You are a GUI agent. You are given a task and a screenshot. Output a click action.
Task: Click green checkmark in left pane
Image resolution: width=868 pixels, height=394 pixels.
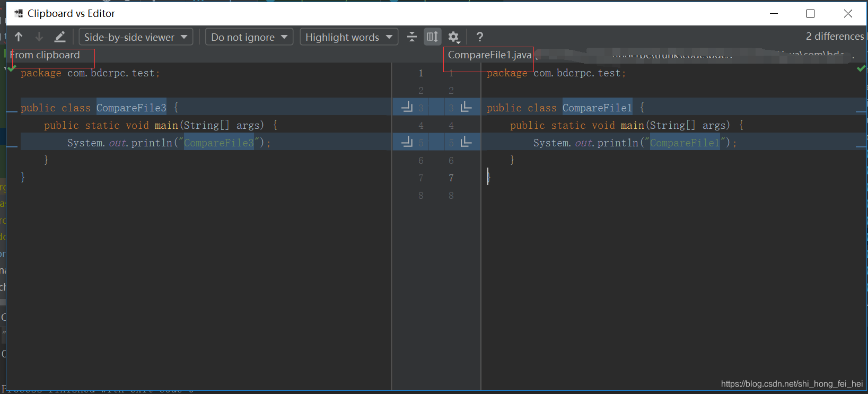[x=12, y=68]
